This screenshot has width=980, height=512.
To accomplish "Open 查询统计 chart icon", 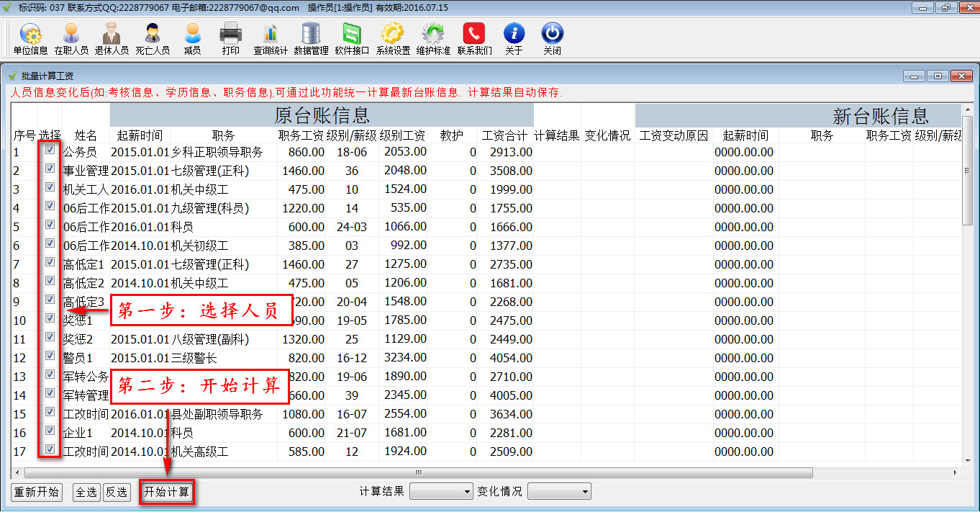I will coord(270,39).
